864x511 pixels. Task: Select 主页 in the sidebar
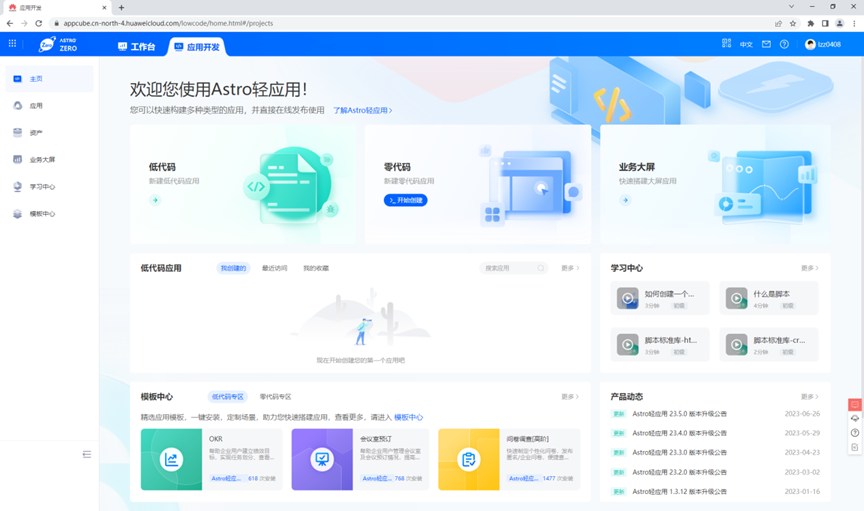[49, 79]
